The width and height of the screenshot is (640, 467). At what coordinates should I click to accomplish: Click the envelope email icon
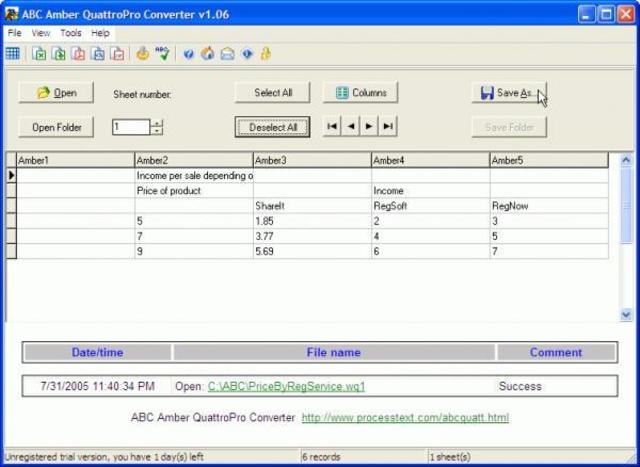227,53
